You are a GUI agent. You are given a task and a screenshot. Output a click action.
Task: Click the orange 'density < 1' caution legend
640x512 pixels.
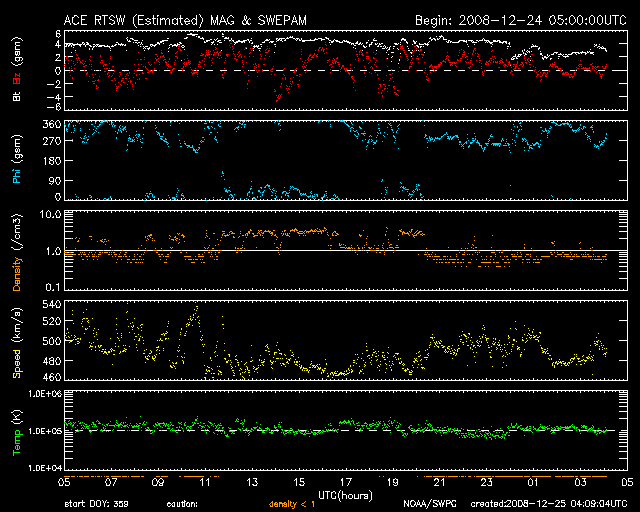click(x=297, y=505)
